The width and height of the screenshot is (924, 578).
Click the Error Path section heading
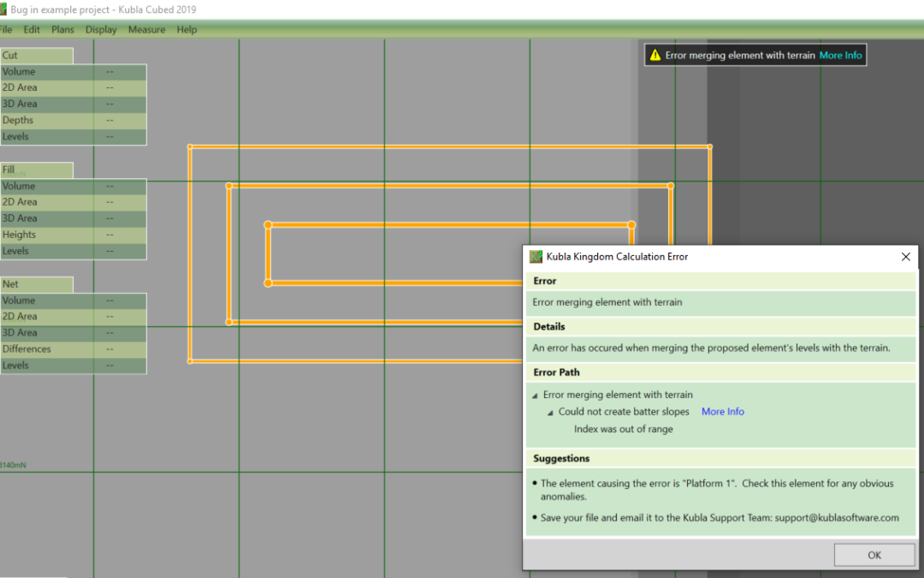pos(556,372)
